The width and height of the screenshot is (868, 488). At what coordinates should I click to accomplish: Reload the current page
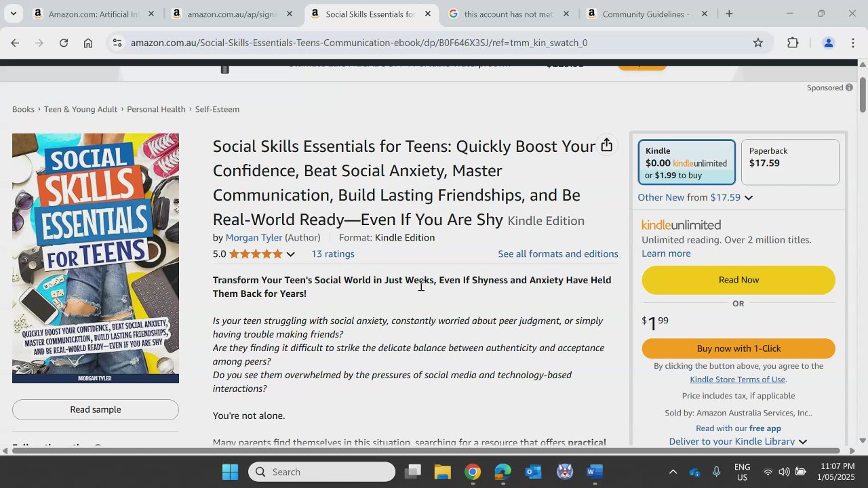coord(64,43)
